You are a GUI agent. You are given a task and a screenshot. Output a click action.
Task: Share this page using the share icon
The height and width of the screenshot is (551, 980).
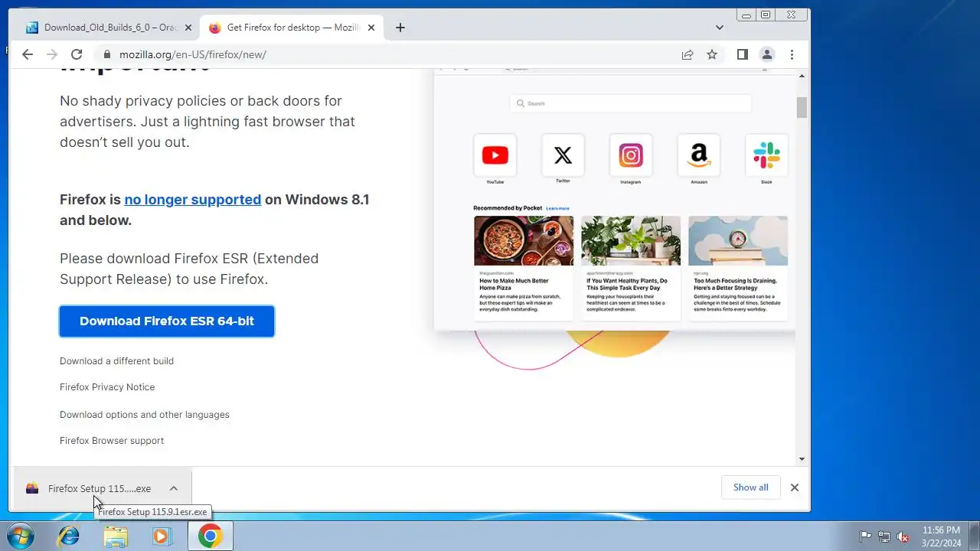coord(688,54)
